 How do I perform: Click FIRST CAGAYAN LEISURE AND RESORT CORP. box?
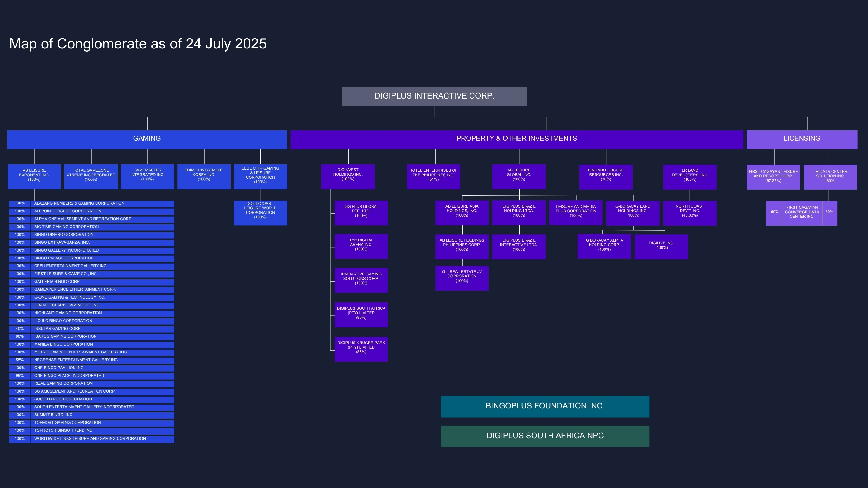click(773, 177)
